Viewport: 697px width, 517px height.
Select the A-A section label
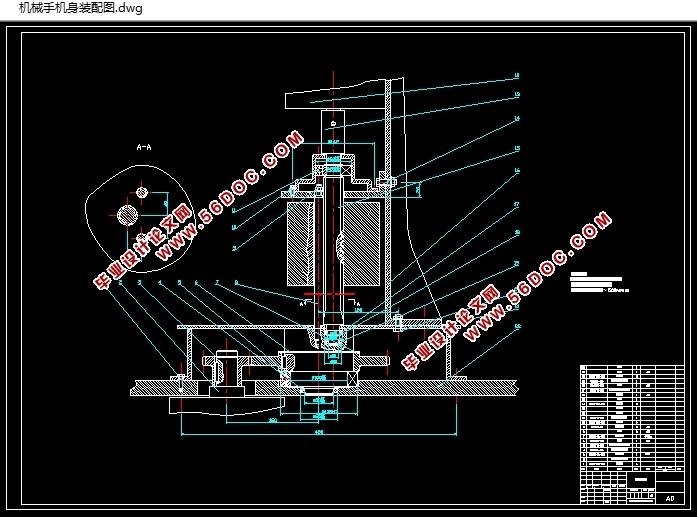(144, 147)
